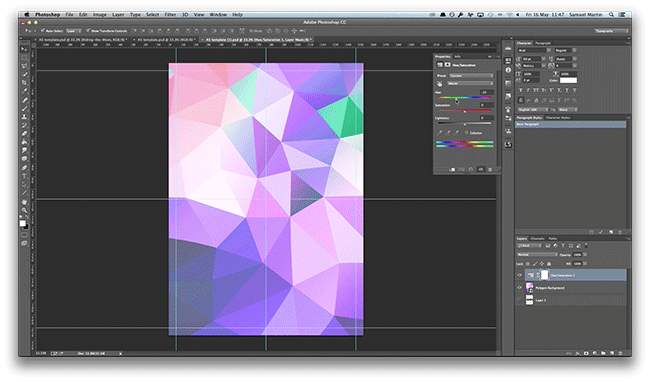650x382 pixels.
Task: Create new adjustment layer icon in Layers footer
Action: point(595,353)
